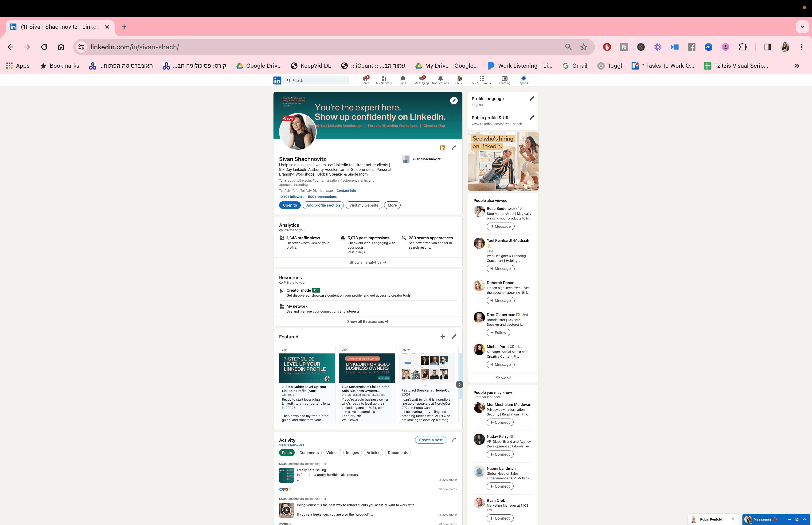The width and height of the screenshot is (812, 525).
Task: Switch to the Documents activity filter
Action: pos(398,453)
